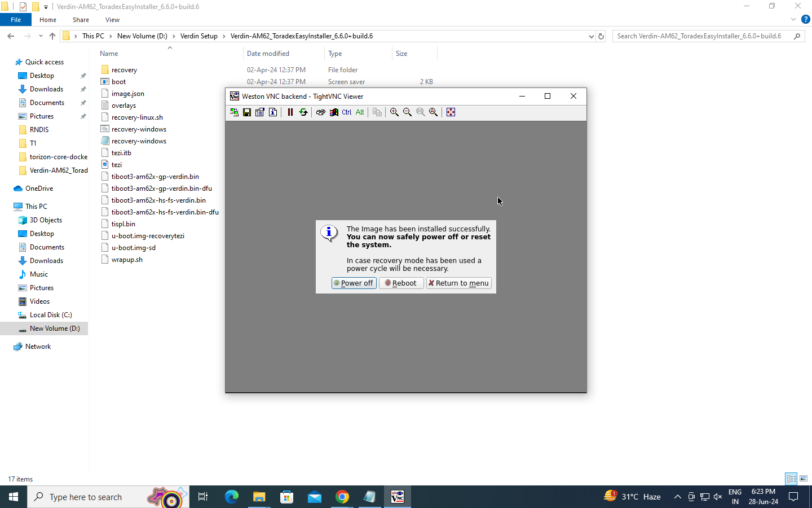Screen dimensions: 812x508
Task: Click the Zoom in magnifier icon
Action: tap(394, 112)
